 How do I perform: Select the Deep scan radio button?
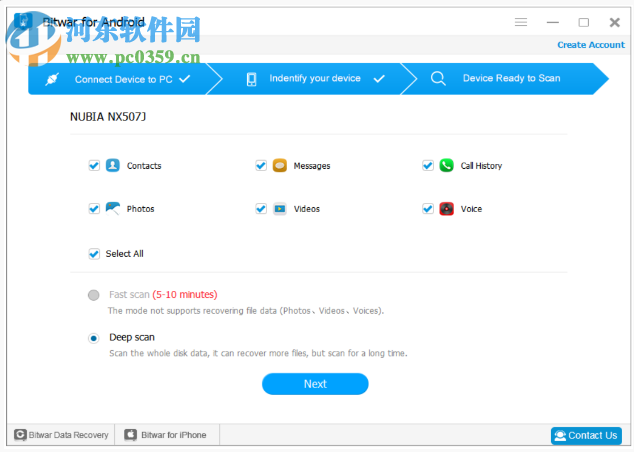[94, 338]
